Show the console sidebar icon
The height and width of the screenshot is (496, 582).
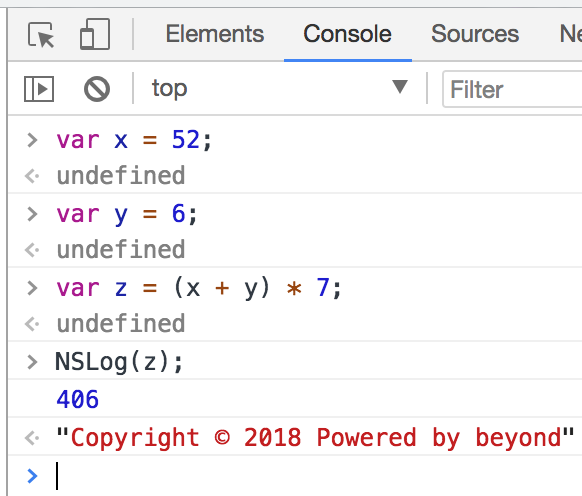[x=39, y=89]
